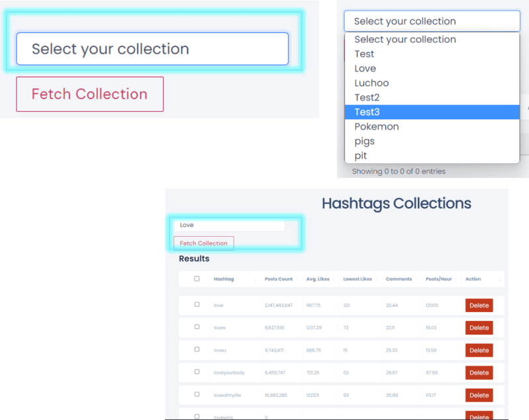This screenshot has width=529, height=420.
Task: Delete the loveu hashtag row
Action: pos(479,351)
